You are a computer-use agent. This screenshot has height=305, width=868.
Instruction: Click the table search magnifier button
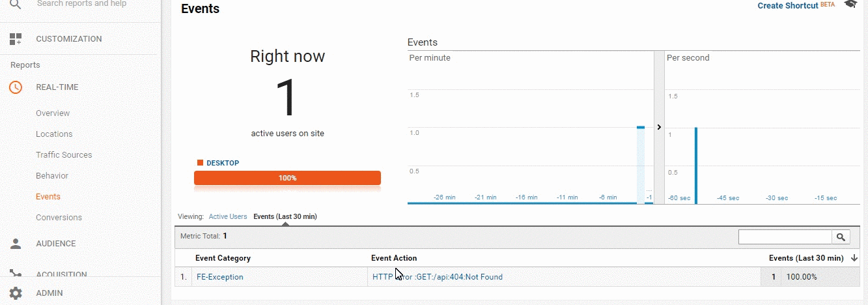point(841,237)
